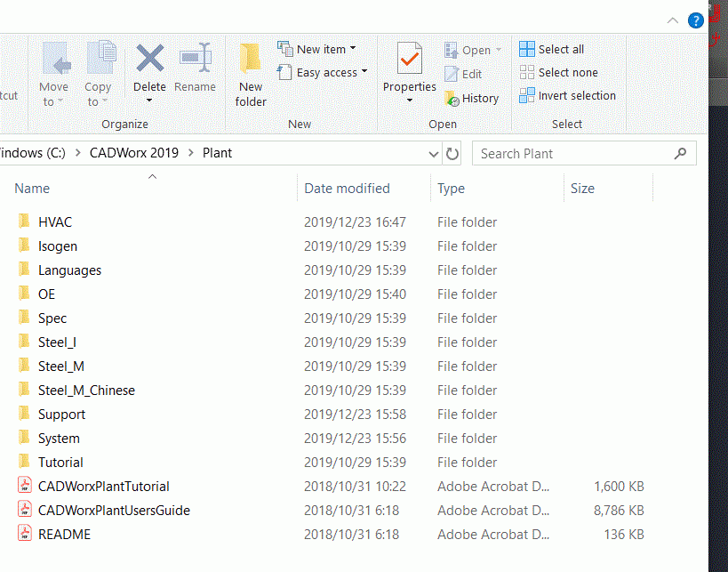Click the Copy to ribbon icon
Image resolution: width=728 pixels, height=572 pixels.
[101, 58]
